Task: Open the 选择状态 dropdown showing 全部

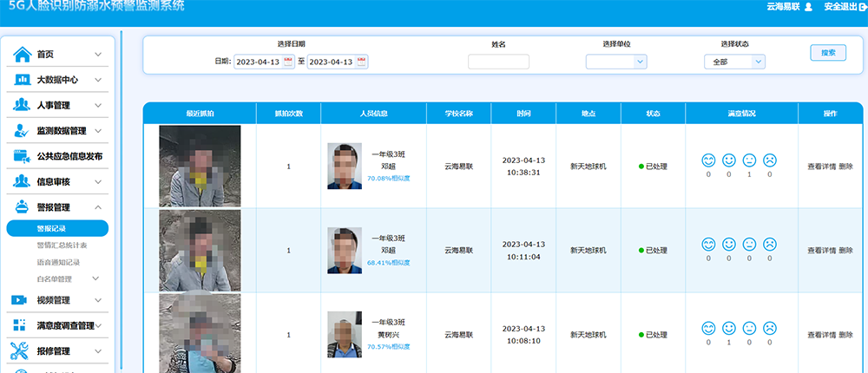Action: (x=734, y=62)
